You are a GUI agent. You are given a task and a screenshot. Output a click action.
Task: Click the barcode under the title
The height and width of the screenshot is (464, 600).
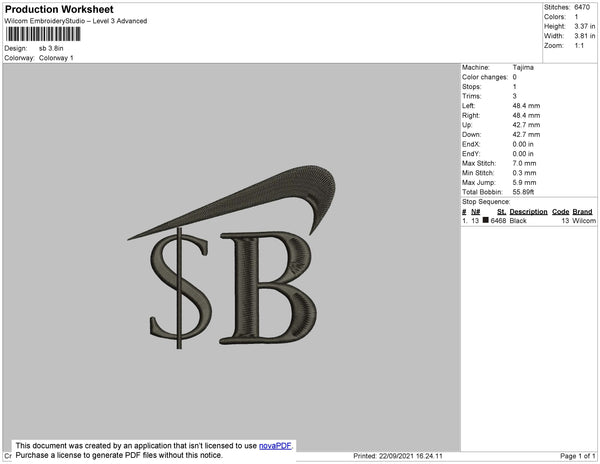click(43, 34)
